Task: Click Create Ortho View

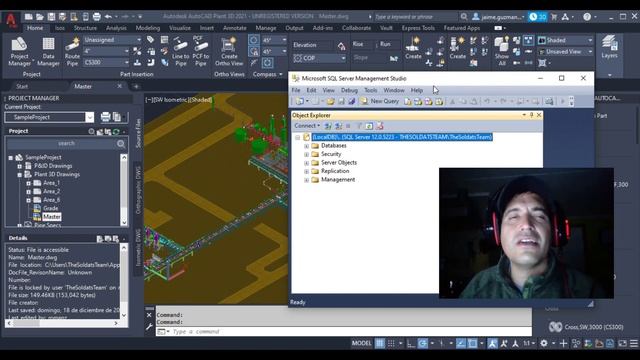Action: point(229,52)
